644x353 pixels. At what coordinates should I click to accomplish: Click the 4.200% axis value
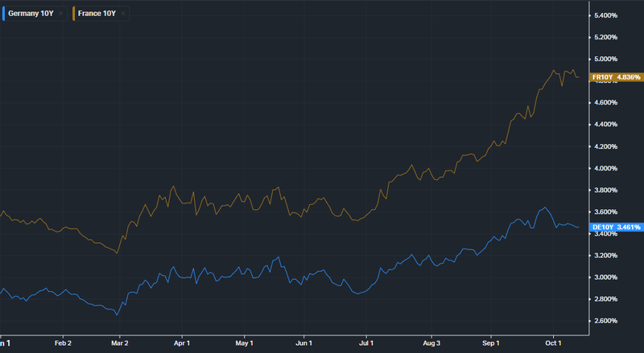coord(605,146)
